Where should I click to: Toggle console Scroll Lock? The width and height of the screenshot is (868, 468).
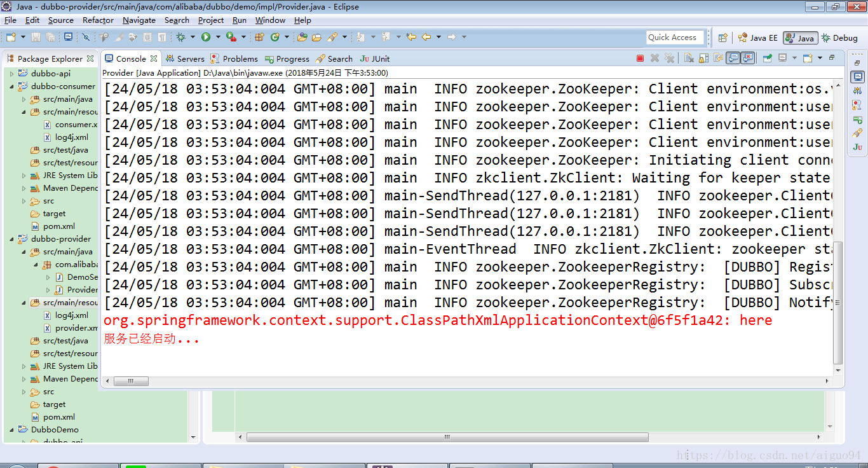(x=703, y=59)
